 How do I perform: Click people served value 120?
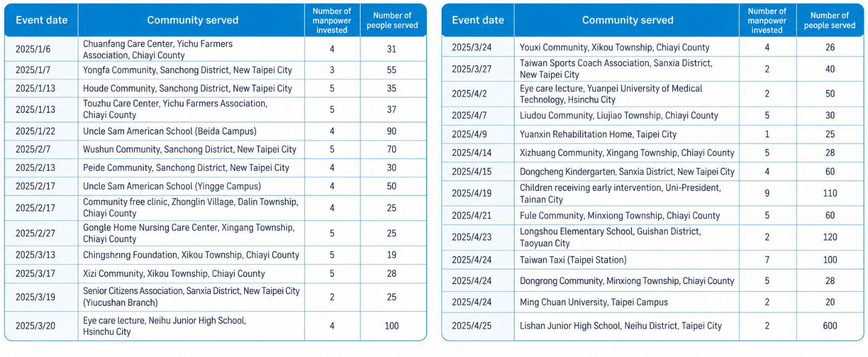tap(830, 237)
